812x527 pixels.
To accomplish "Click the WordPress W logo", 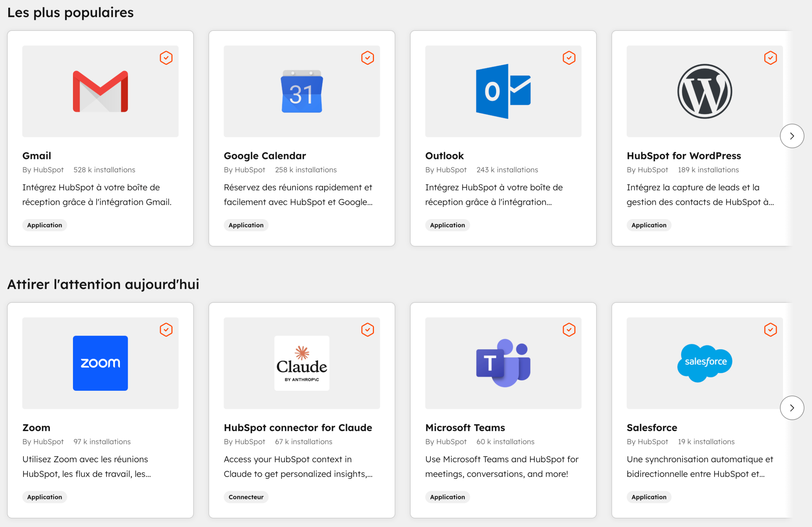I will 704,91.
